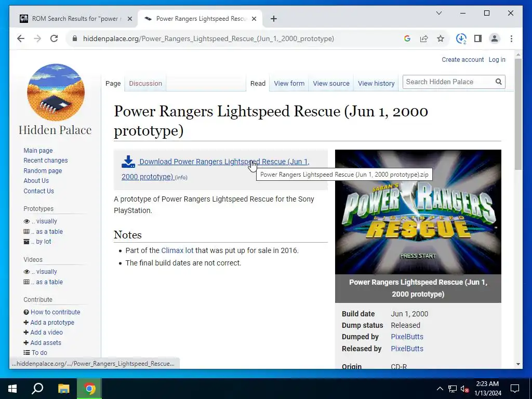
Task: Open the notifications center icon
Action: point(515,389)
